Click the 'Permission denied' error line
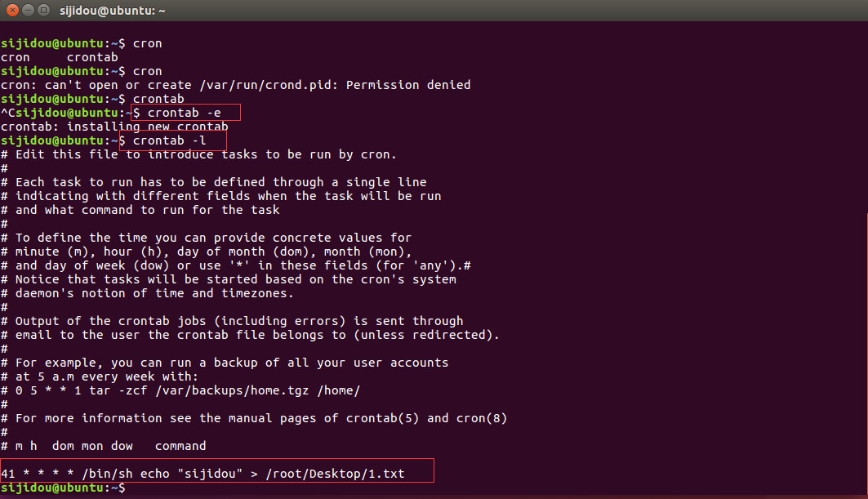 click(x=235, y=85)
